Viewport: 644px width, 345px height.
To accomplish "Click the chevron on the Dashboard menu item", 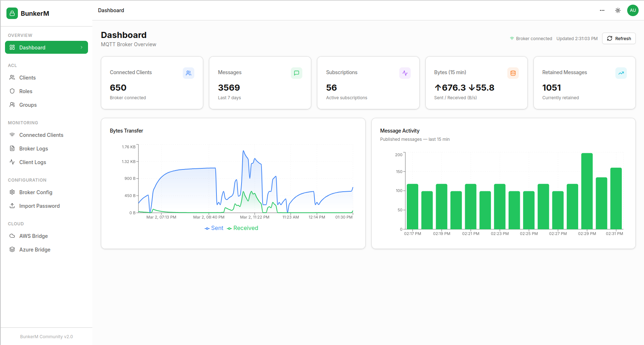I will (82, 47).
